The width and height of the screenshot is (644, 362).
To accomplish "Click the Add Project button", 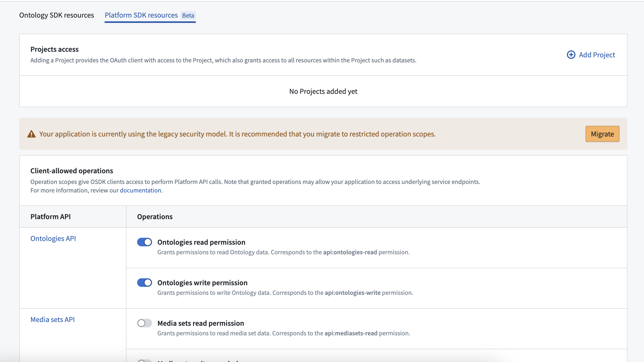I will coord(596,54).
